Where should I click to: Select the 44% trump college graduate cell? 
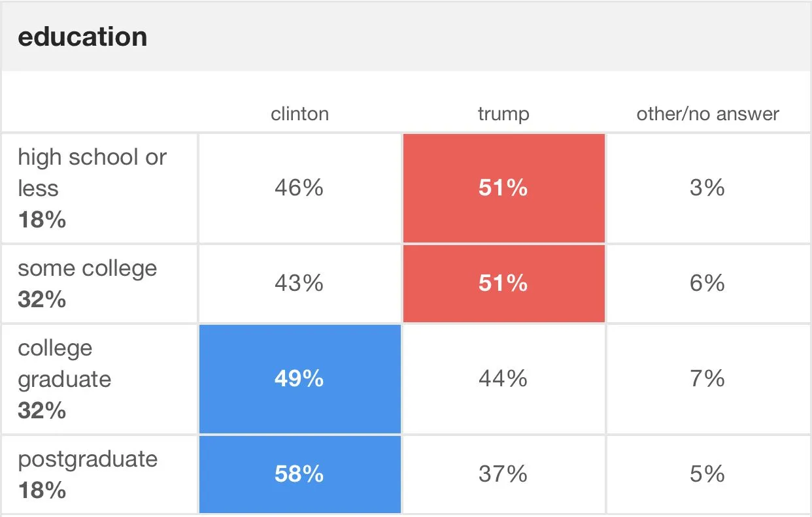coord(503,379)
